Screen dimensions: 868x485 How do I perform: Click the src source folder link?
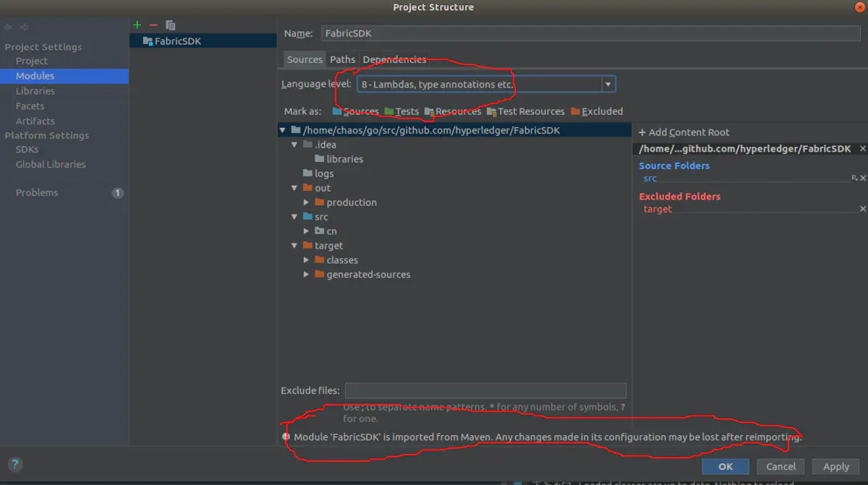[650, 179]
